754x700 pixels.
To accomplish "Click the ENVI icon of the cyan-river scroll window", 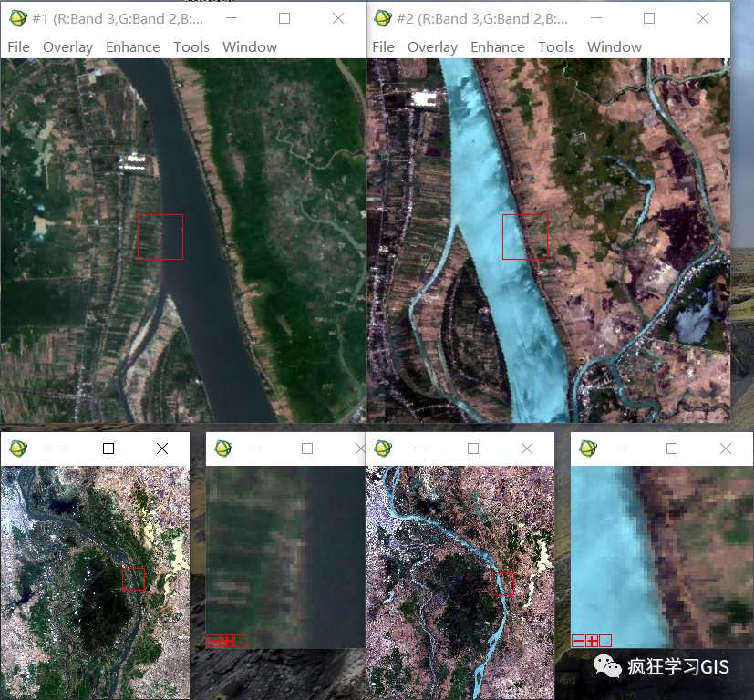I will pyautogui.click(x=383, y=448).
